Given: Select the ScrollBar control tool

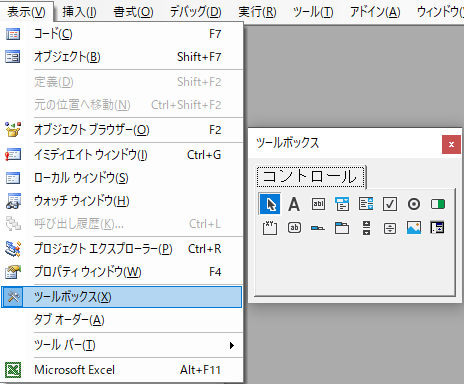Looking at the screenshot, I should (366, 228).
